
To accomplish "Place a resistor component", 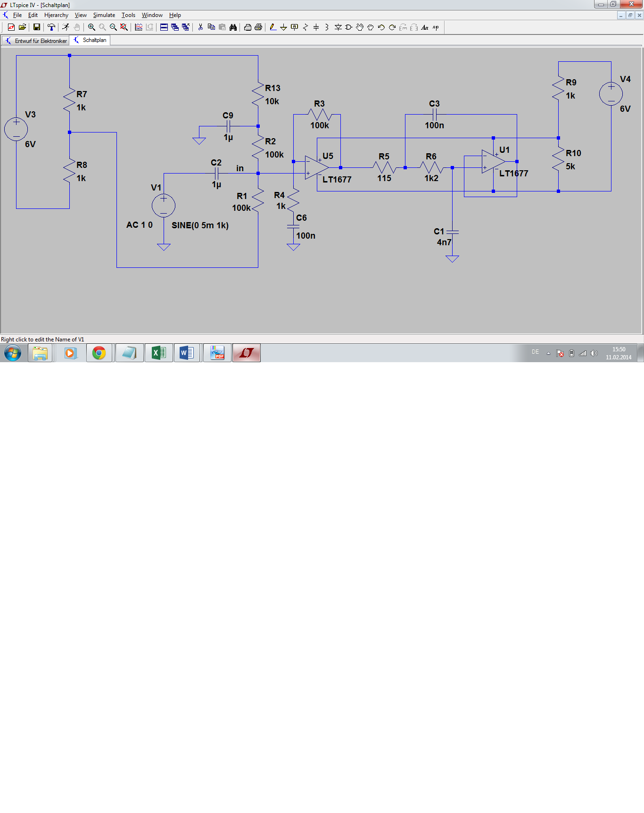I will click(x=305, y=27).
